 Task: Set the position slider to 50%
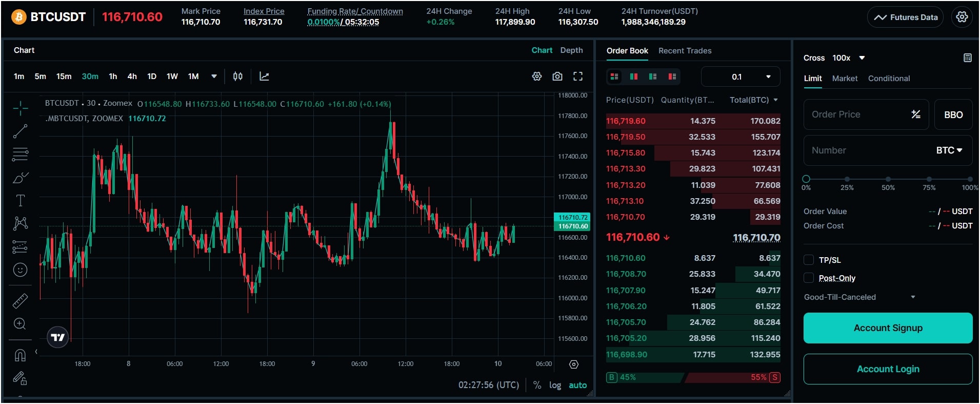pyautogui.click(x=888, y=179)
